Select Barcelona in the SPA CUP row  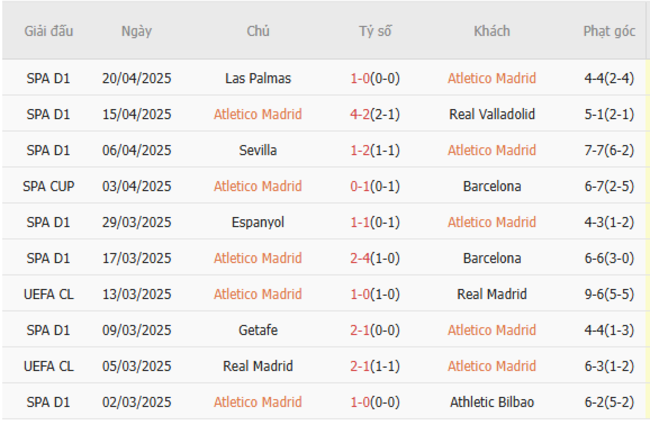[492, 186]
